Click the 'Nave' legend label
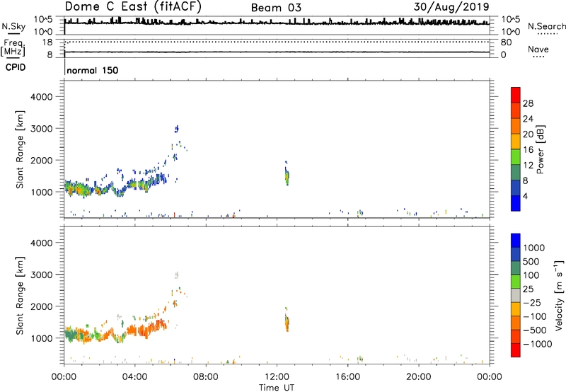 point(538,50)
